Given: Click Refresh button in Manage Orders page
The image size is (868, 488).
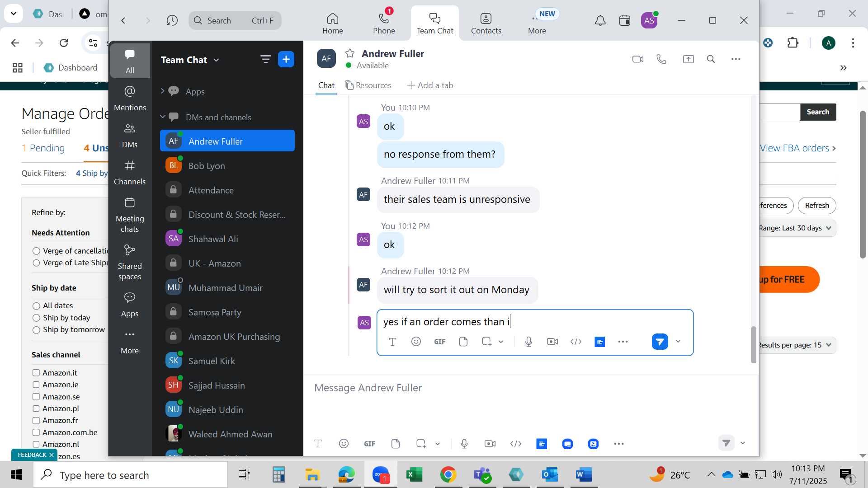Looking at the screenshot, I should 817,206.
